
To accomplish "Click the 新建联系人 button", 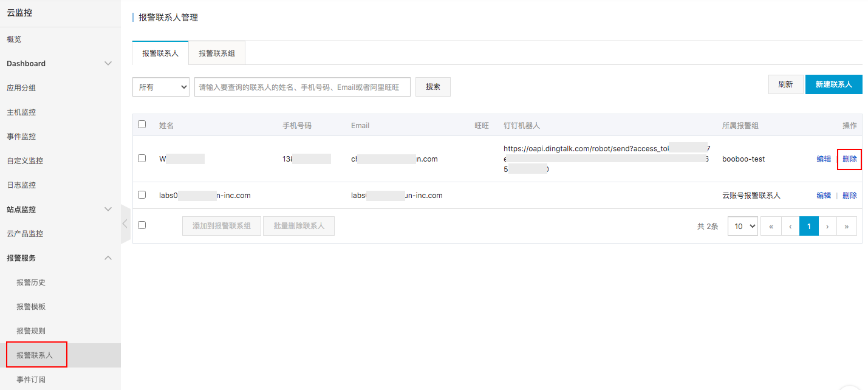I will point(833,84).
